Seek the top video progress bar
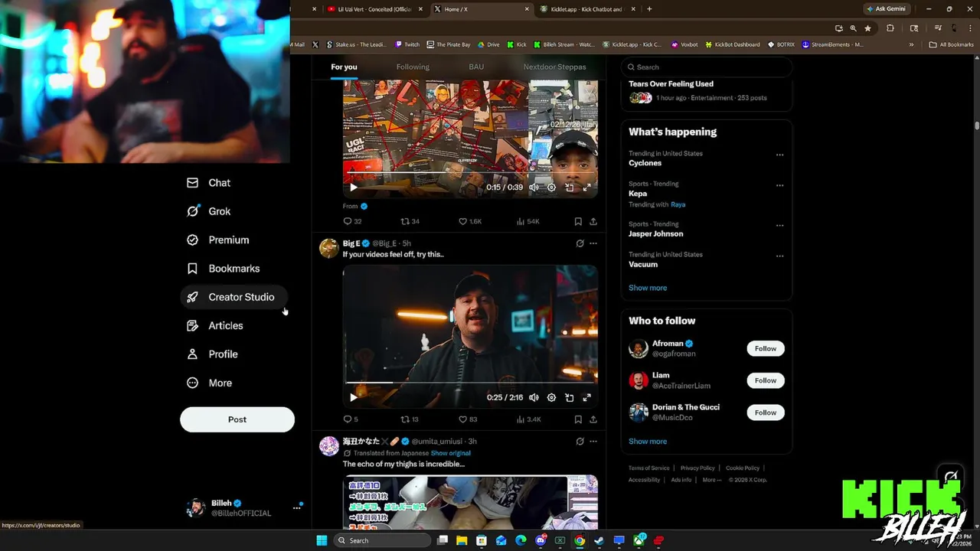Screen dimensions: 980x551 coord(470,173)
